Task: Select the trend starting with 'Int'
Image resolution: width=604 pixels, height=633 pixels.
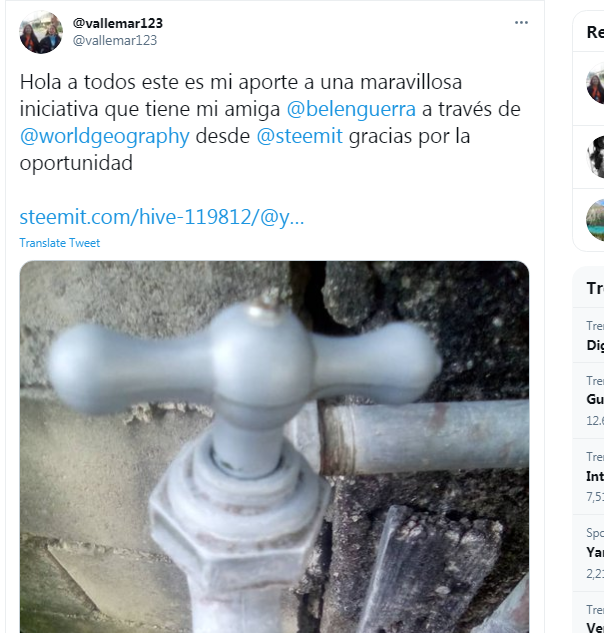Action: click(x=589, y=476)
